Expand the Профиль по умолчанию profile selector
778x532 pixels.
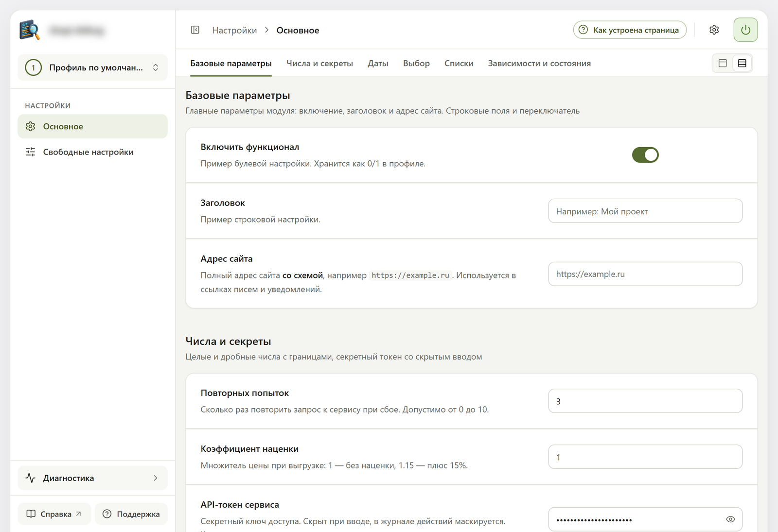[93, 68]
